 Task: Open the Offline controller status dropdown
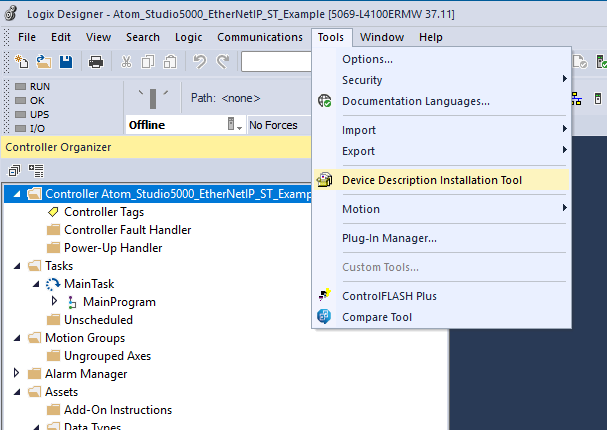point(235,125)
